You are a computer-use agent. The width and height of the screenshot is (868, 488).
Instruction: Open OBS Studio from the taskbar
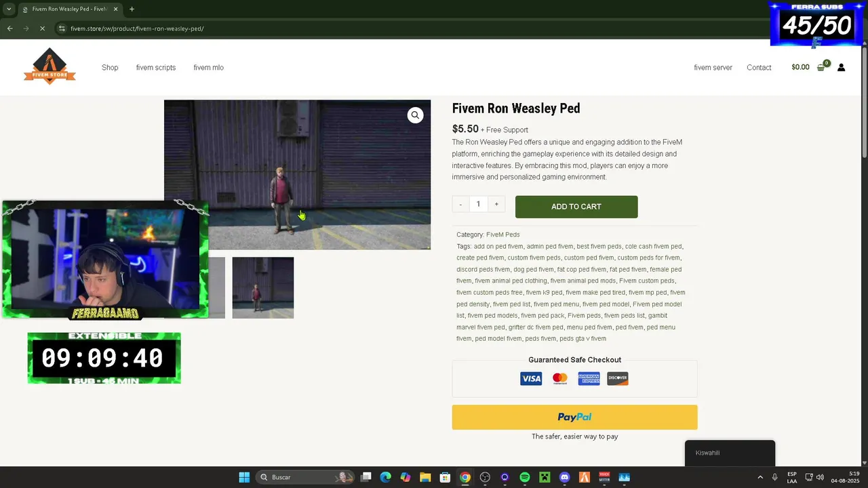pos(485,477)
